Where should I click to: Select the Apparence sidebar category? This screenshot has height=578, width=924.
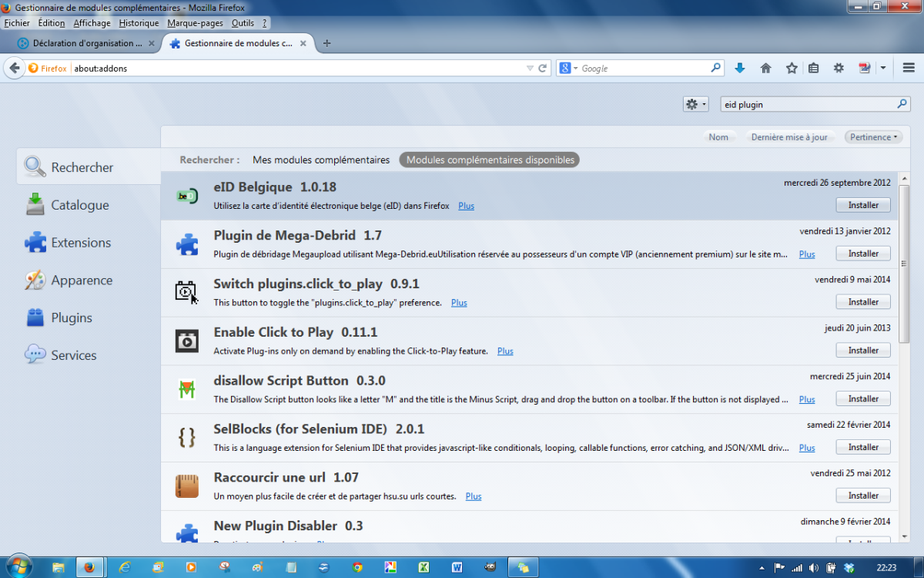[x=89, y=281]
